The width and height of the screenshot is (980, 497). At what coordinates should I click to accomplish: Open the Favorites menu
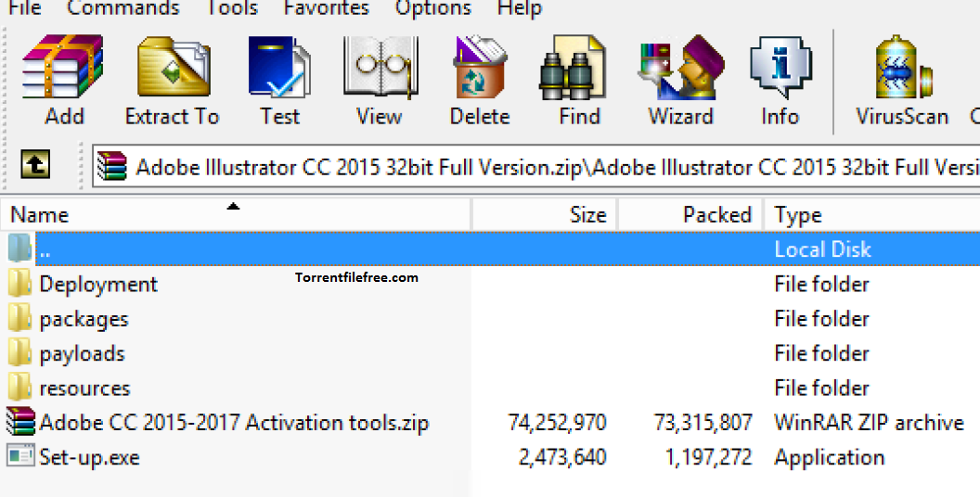pyautogui.click(x=327, y=7)
